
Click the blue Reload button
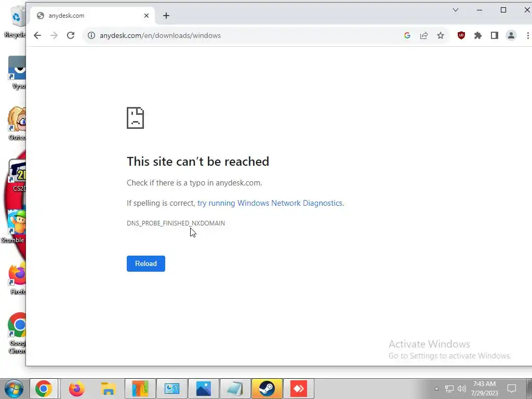click(146, 263)
